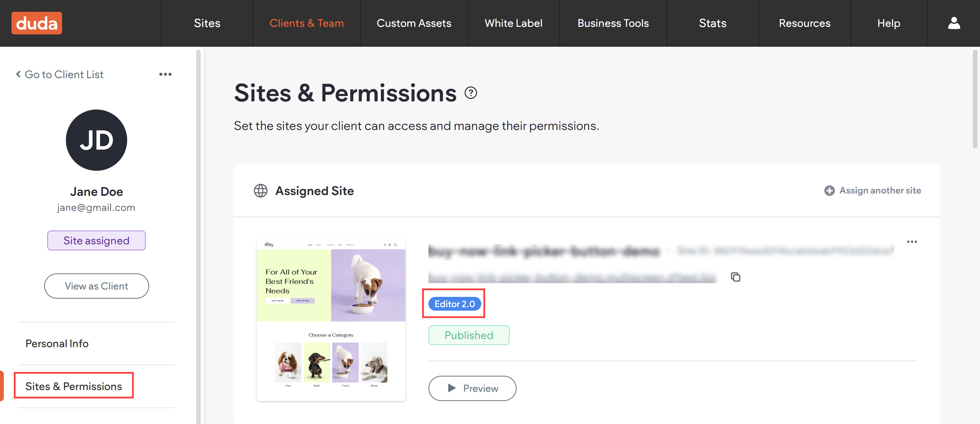Image resolution: width=980 pixels, height=424 pixels.
Task: Open the kebab menu on the assigned site card
Action: coord(913,241)
